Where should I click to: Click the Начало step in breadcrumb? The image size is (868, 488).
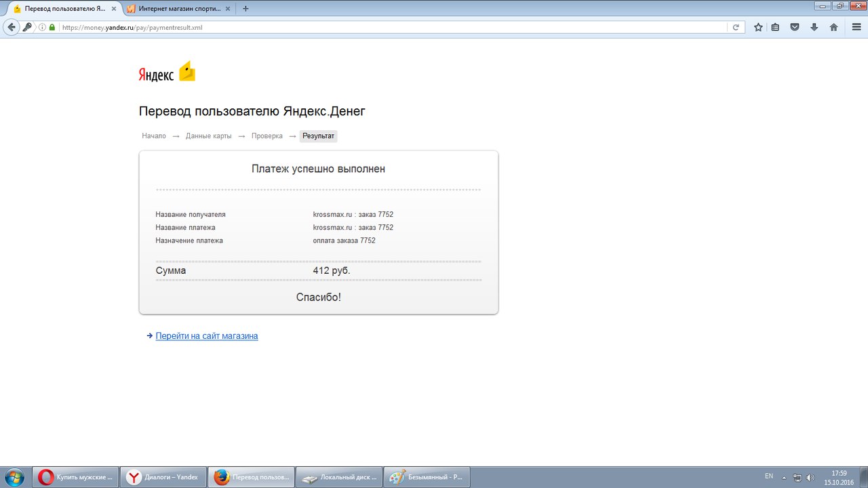click(154, 136)
